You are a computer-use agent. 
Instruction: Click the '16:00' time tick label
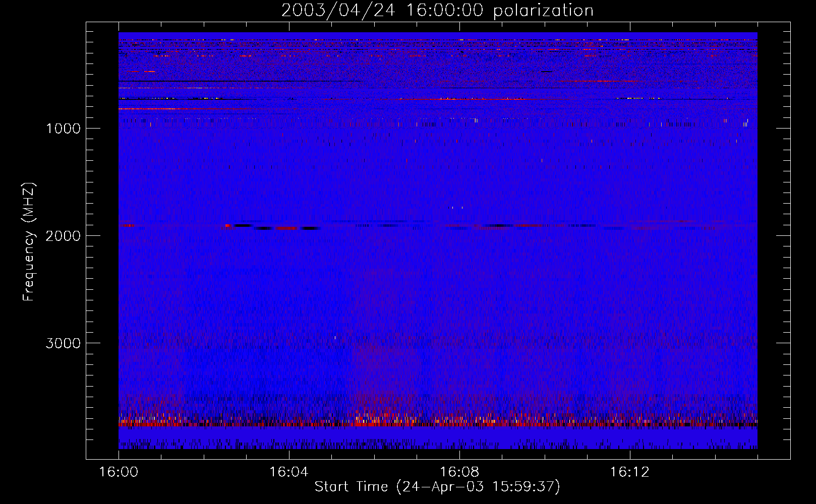[119, 472]
